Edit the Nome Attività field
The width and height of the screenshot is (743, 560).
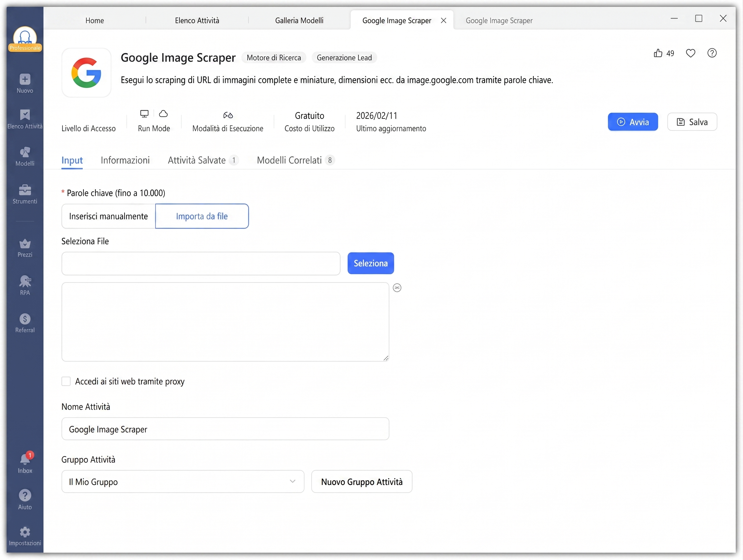tap(225, 429)
